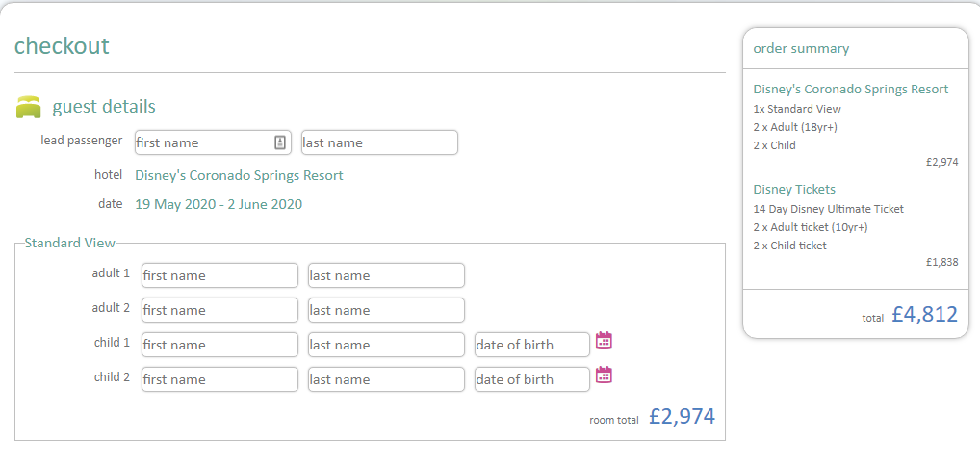Click Coronado Springs Resort in order summary
Screen dimensions: 980x466
pyautogui.click(x=850, y=89)
